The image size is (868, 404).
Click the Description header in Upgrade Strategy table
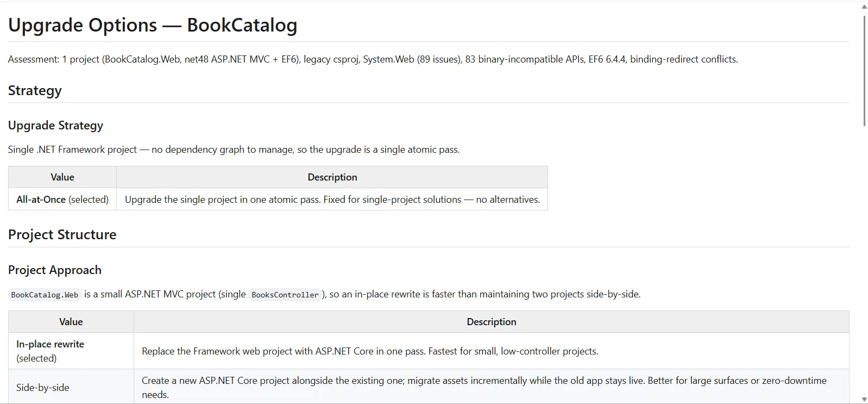pyautogui.click(x=332, y=177)
